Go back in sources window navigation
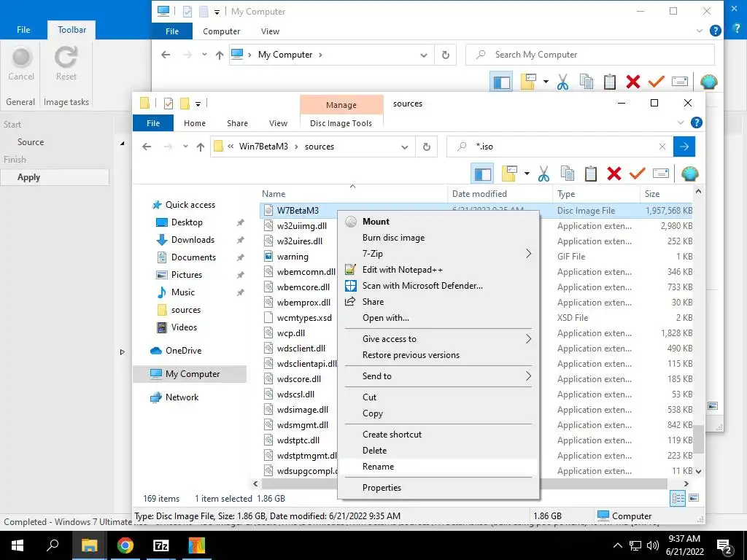The width and height of the screenshot is (747, 560). tap(147, 147)
